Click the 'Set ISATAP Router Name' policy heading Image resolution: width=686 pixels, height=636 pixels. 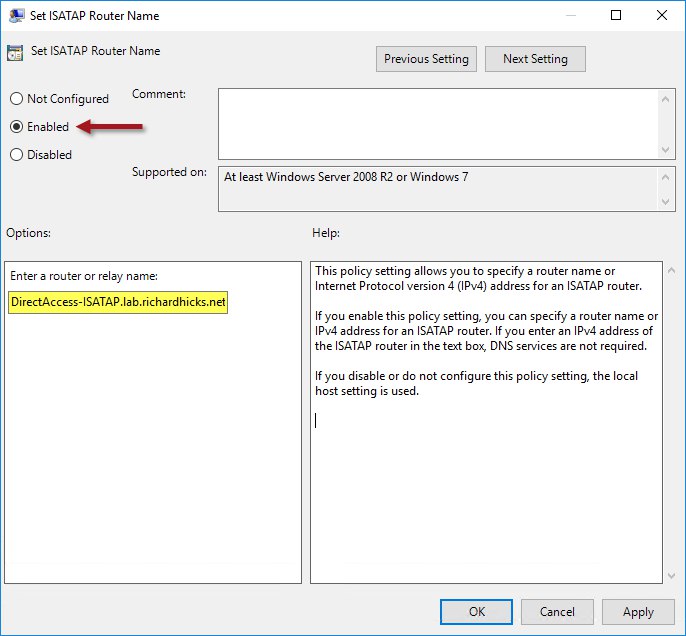pyautogui.click(x=95, y=51)
